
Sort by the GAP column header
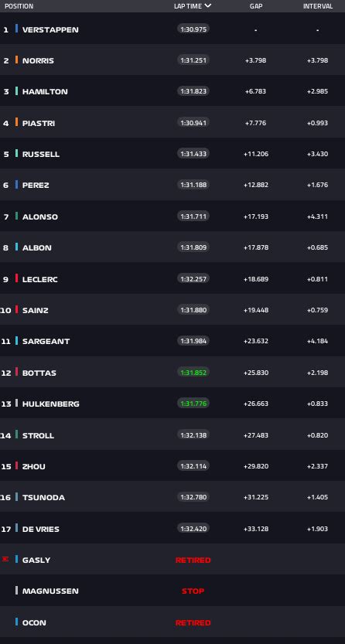pyautogui.click(x=256, y=6)
